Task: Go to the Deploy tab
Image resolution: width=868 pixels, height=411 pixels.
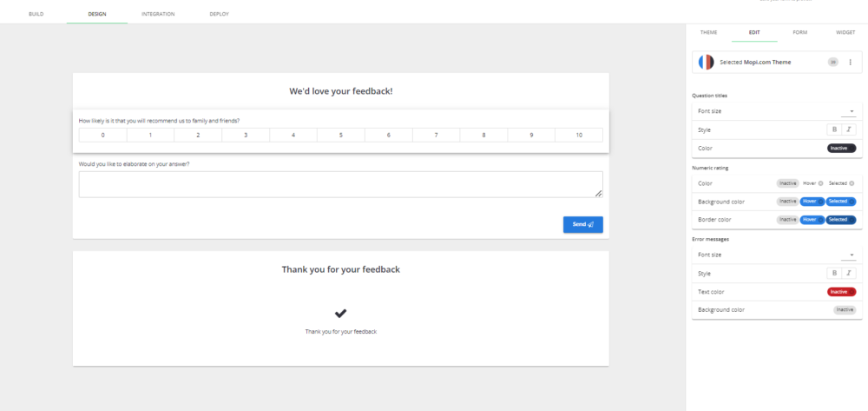Action: 220,14
